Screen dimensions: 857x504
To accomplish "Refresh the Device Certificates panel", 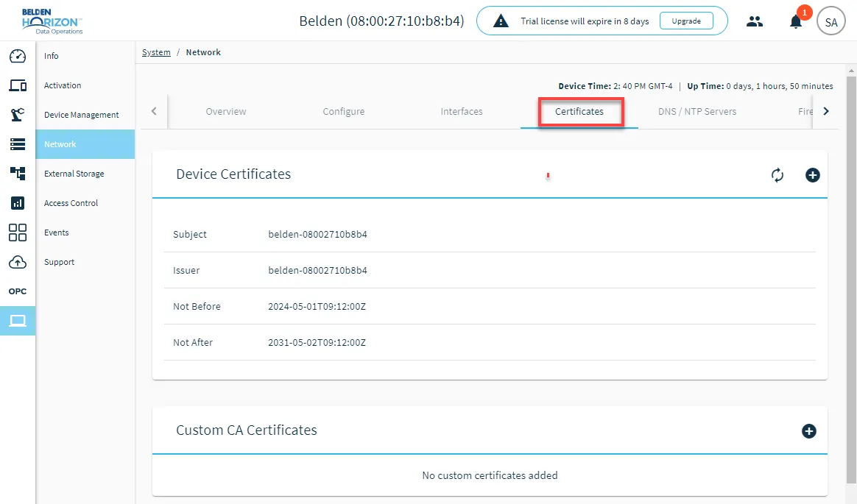I will point(777,175).
